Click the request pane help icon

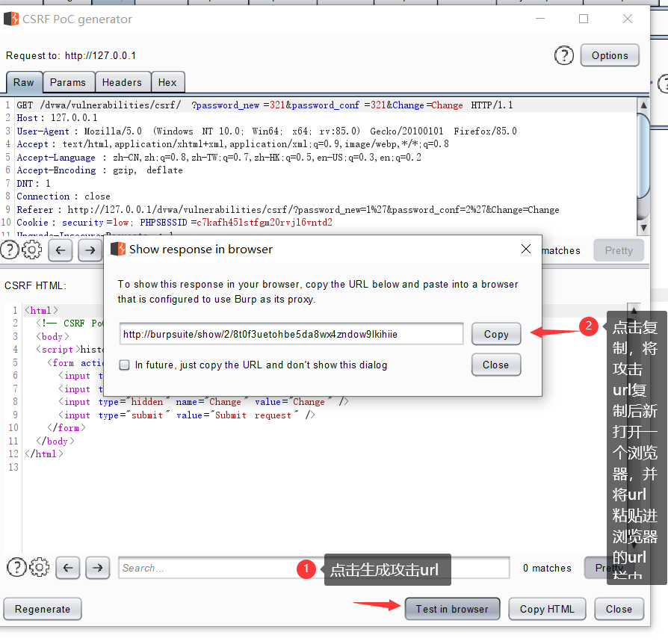[10, 250]
